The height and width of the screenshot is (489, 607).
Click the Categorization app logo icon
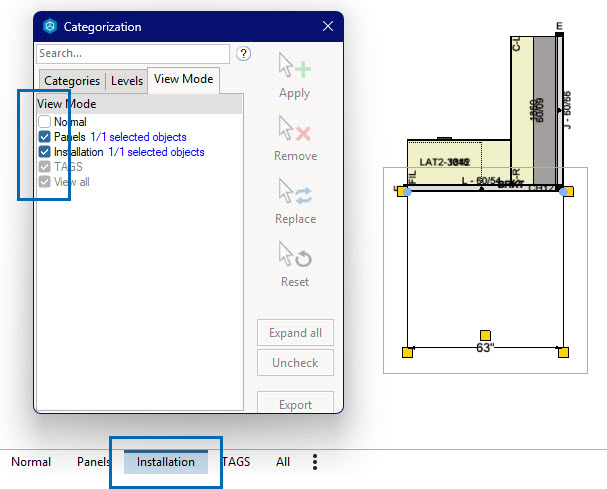[x=50, y=27]
